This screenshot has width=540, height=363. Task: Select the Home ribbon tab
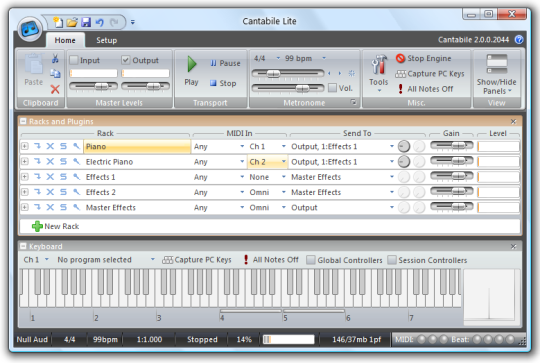(65, 40)
